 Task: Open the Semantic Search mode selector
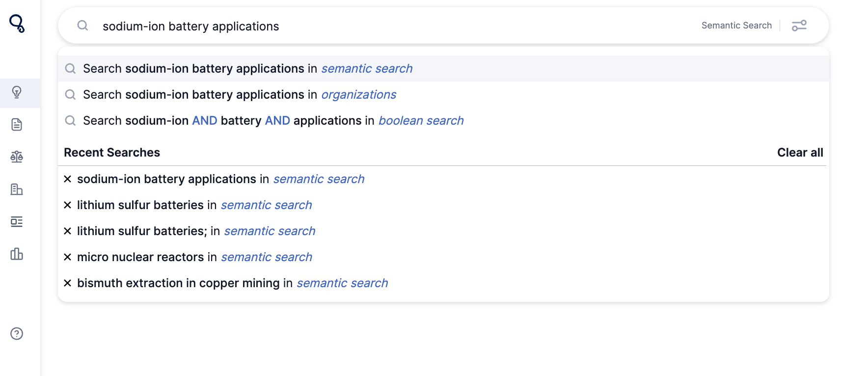736,26
